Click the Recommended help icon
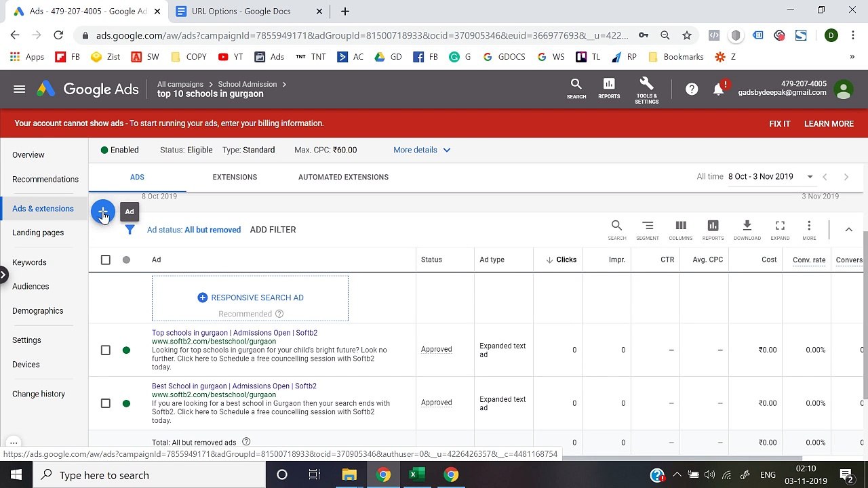The height and width of the screenshot is (488, 868). [279, 314]
